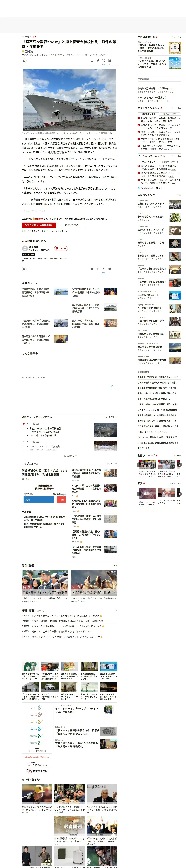Select はてなブックマーク social ranking tab
The image size is (186, 868).
(x=170, y=162)
